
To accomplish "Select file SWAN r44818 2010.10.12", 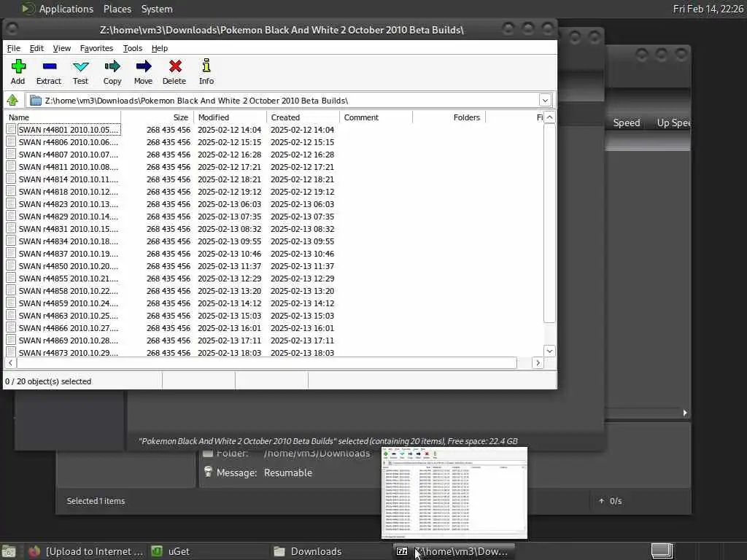I will click(68, 192).
